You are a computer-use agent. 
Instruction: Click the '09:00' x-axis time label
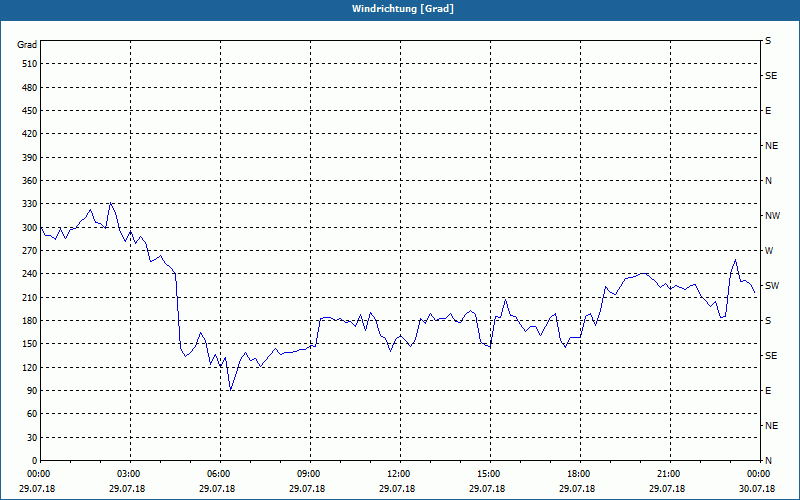[307, 474]
